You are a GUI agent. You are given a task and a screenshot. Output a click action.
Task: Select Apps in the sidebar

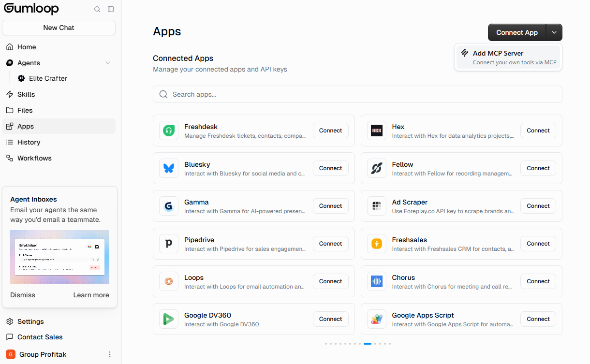[x=59, y=126]
